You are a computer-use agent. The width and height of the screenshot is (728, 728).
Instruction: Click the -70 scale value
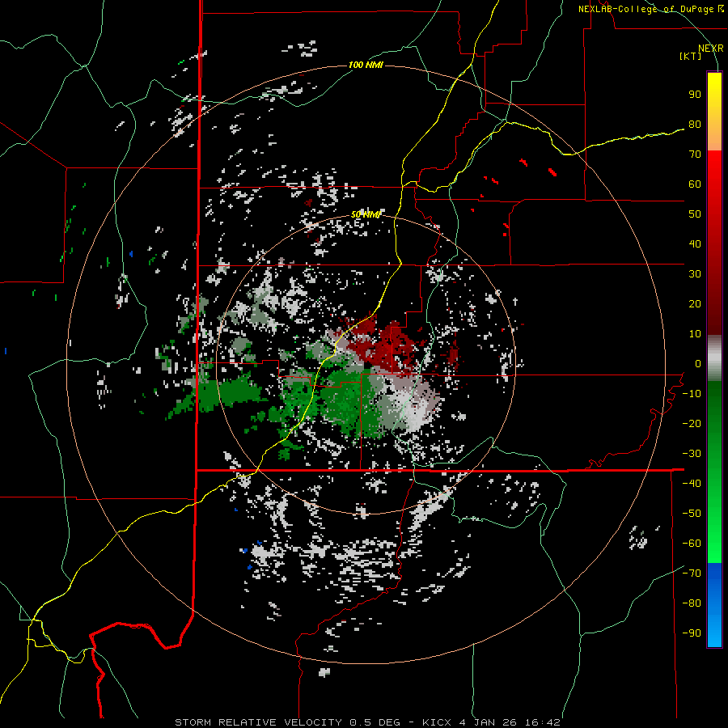point(692,574)
